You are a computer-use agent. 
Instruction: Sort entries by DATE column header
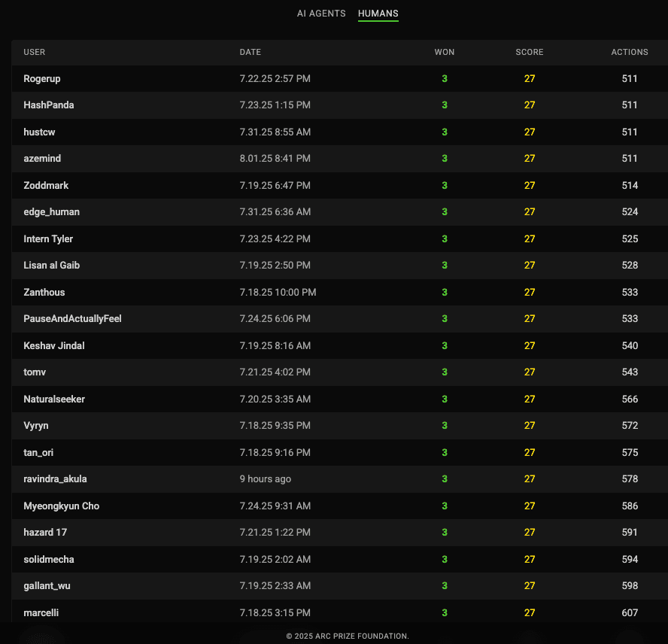(250, 52)
